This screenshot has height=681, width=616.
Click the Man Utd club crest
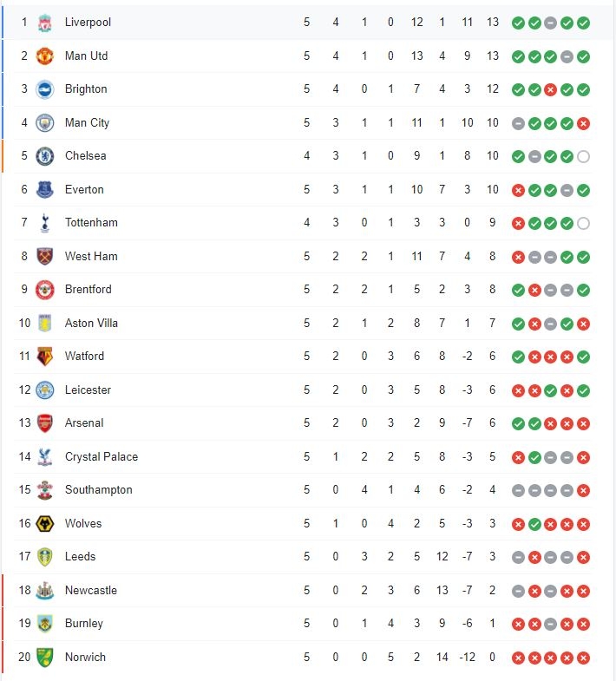pyautogui.click(x=45, y=56)
